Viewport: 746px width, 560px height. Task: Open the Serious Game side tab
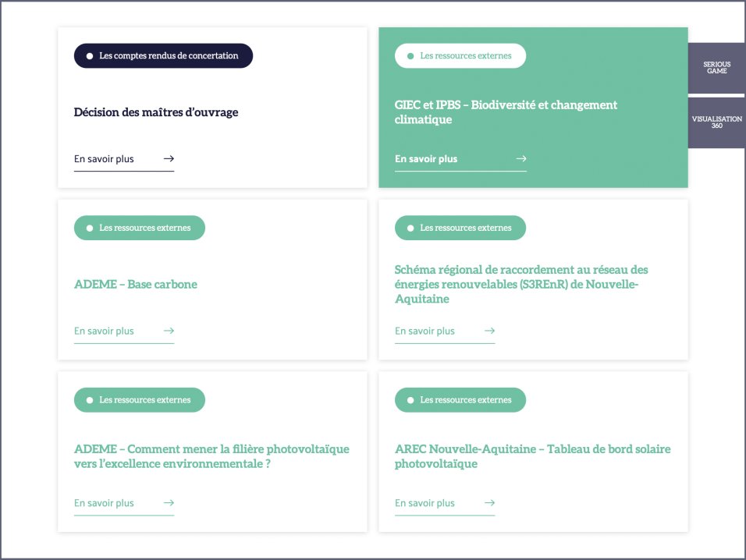716,68
